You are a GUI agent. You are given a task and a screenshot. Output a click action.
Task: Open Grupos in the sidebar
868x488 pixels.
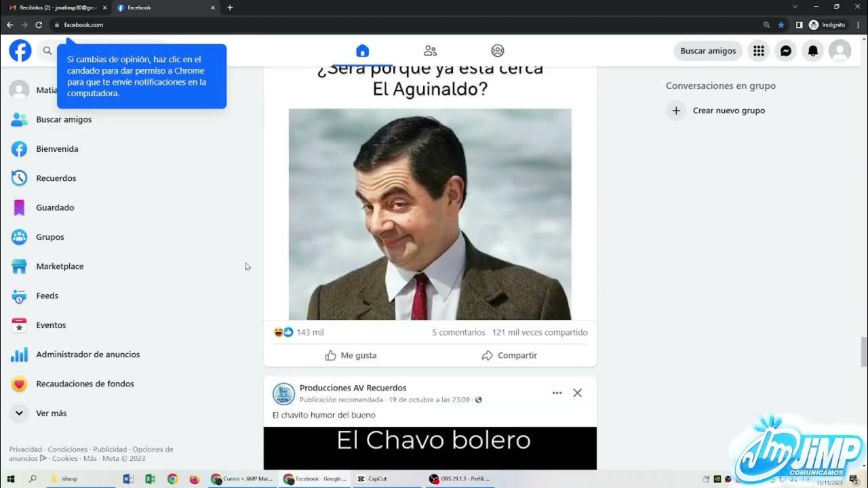click(50, 237)
